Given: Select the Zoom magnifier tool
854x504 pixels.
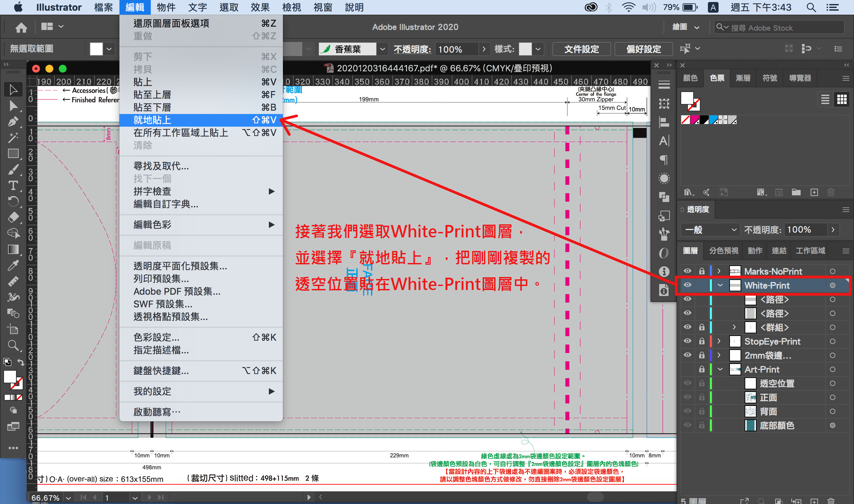Looking at the screenshot, I should coord(13,346).
